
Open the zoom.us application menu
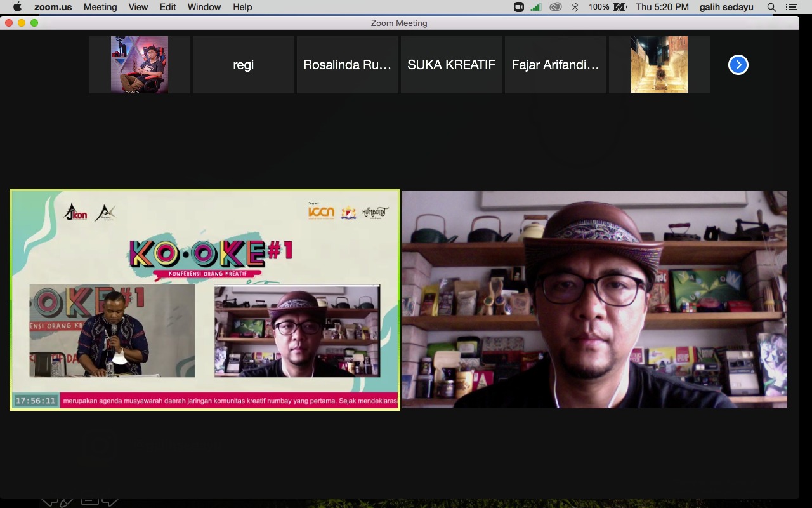[x=53, y=7]
